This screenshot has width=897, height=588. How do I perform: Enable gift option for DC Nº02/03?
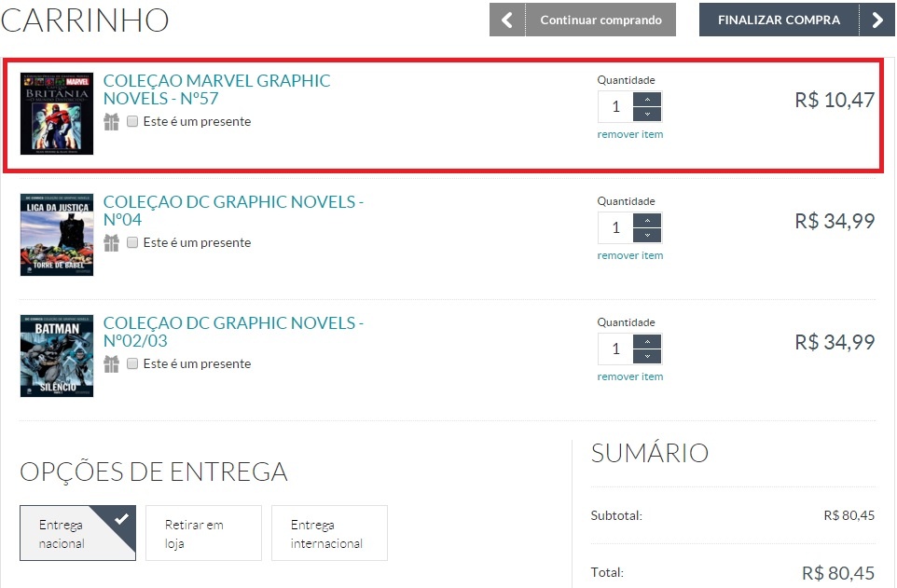[132, 363]
